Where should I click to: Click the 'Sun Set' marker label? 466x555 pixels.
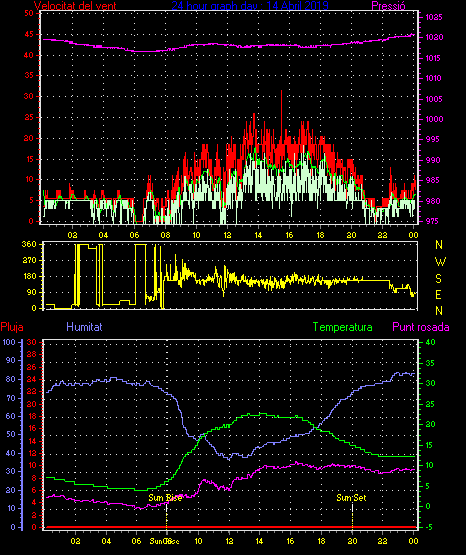click(x=351, y=498)
